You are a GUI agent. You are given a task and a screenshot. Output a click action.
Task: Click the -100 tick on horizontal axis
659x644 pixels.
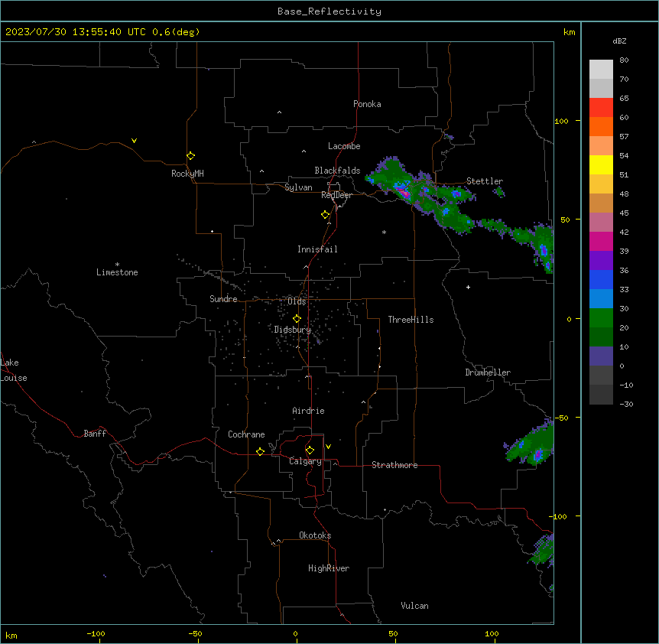point(96,633)
